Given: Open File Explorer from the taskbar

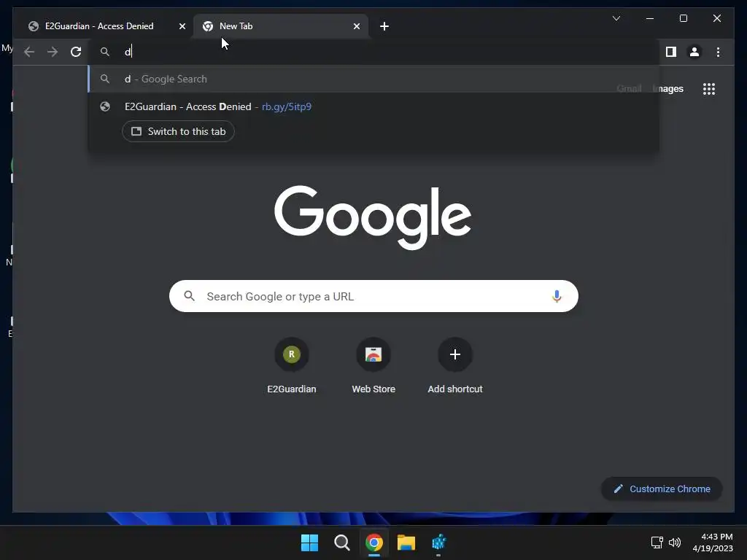Looking at the screenshot, I should pos(406,542).
